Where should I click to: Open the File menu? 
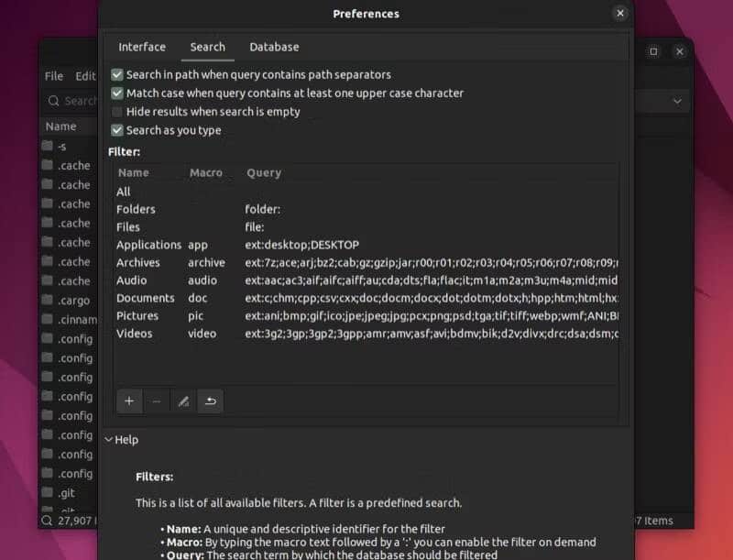(54, 76)
